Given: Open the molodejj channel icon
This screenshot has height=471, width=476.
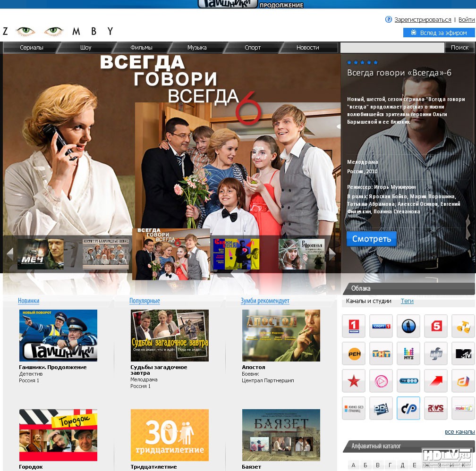Looking at the screenshot, I should coord(463,408).
